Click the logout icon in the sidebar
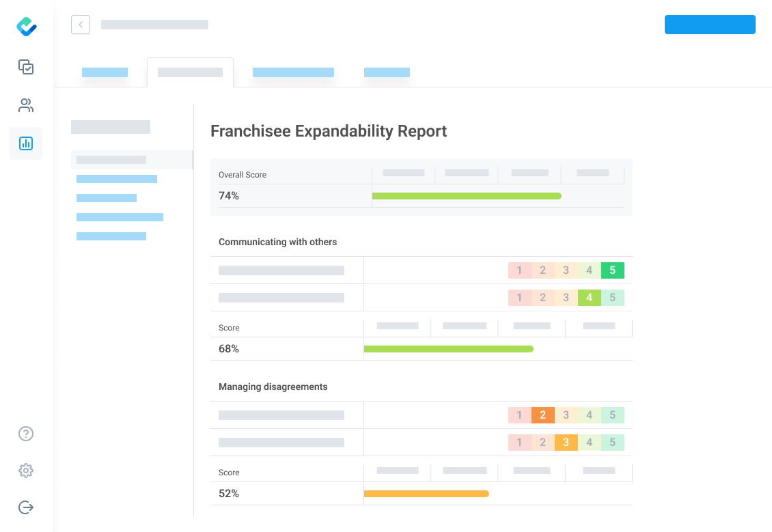The height and width of the screenshot is (532, 772). (26, 507)
